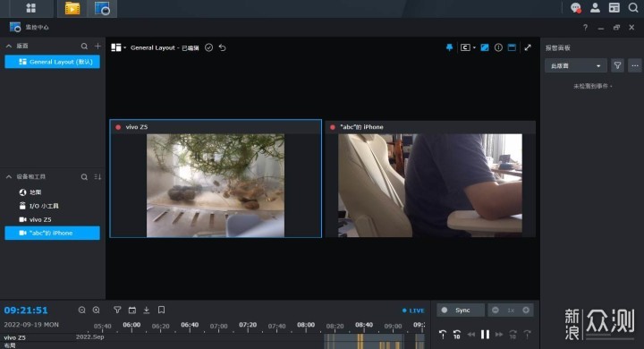The width and height of the screenshot is (644, 349).
Task: Collapse the 设备和工具 devices section
Action: 9,177
